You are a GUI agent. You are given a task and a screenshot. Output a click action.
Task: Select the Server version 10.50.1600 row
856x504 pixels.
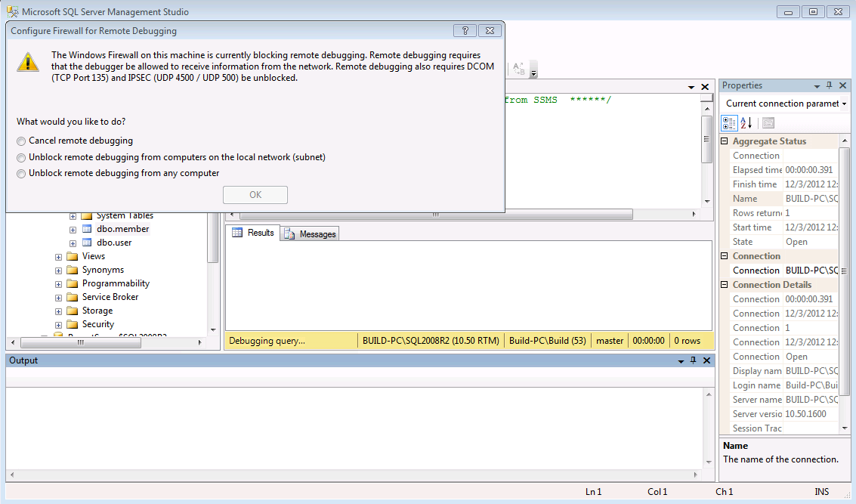784,414
